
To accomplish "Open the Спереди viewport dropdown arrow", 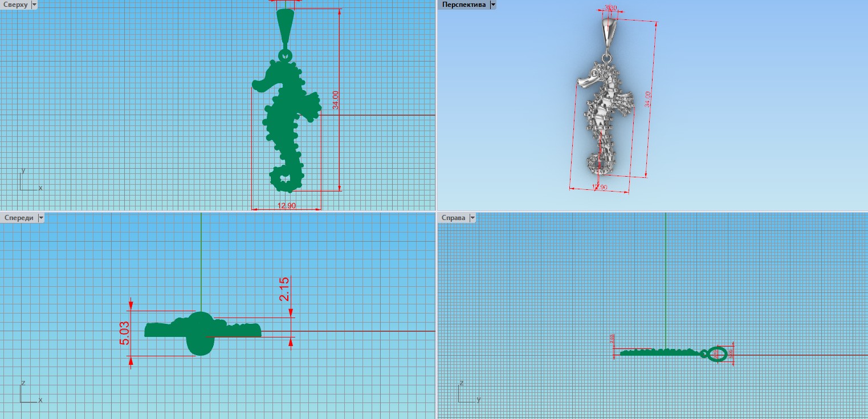I will [x=40, y=218].
